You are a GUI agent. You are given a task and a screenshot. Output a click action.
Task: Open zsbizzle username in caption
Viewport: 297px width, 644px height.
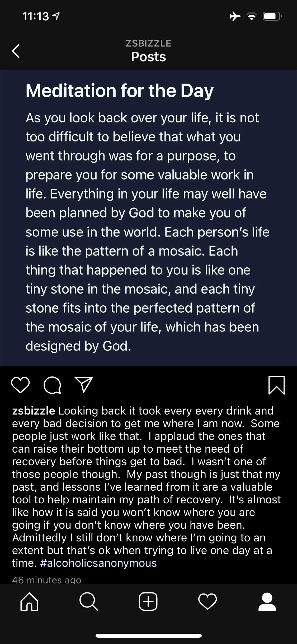(x=34, y=411)
